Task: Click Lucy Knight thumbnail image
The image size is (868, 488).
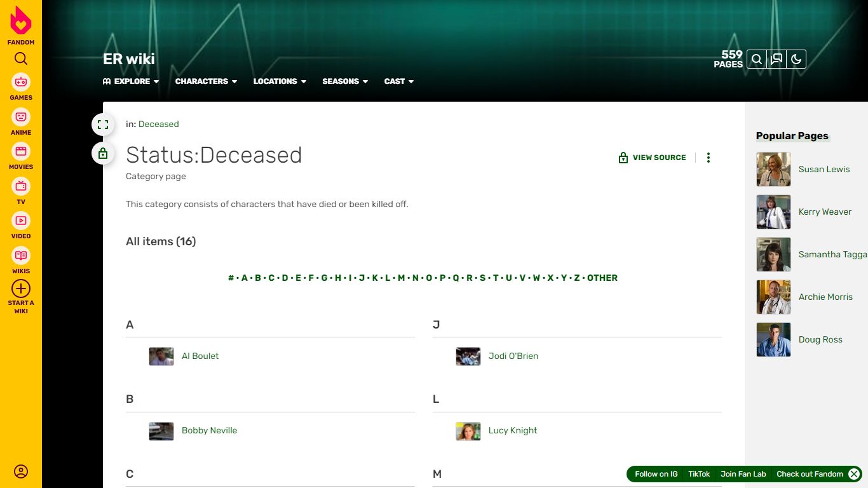Action: point(468,431)
